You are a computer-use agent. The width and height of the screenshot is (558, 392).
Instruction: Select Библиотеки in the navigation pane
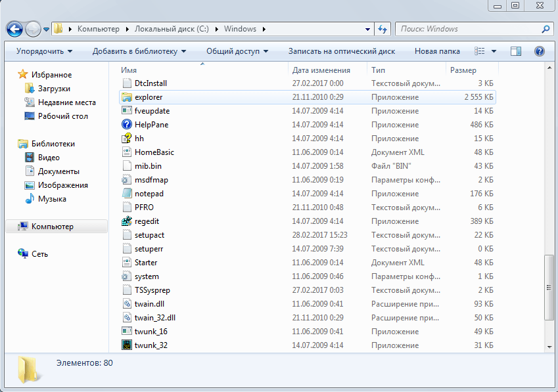pyautogui.click(x=53, y=144)
